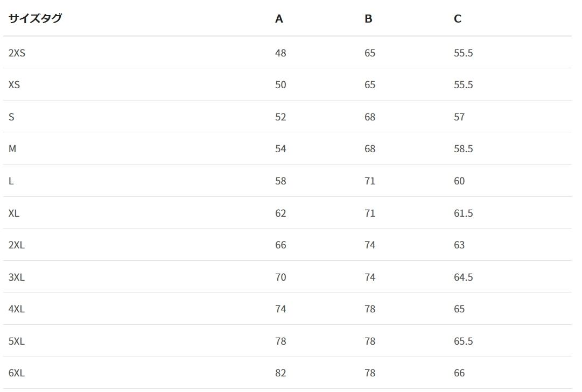Click the サイズタグ column header
This screenshot has height=392, width=582.
pyautogui.click(x=35, y=18)
